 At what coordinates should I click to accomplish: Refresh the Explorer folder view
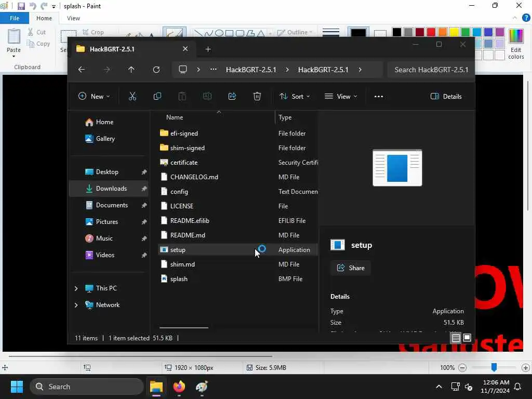pyautogui.click(x=156, y=70)
